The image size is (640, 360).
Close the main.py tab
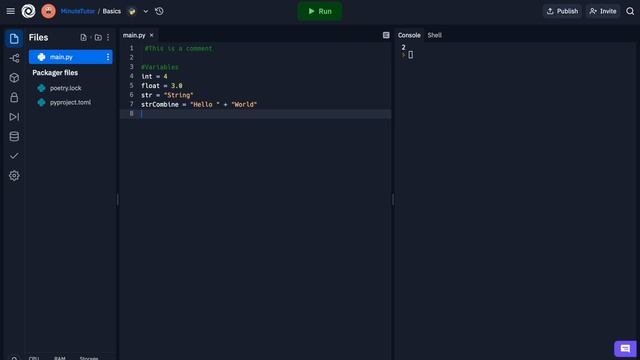(151, 36)
